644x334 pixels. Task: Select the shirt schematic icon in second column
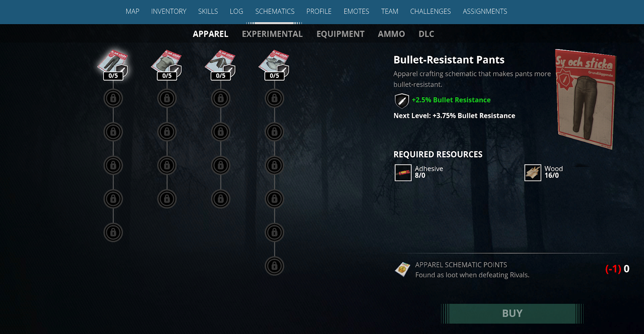(x=167, y=64)
